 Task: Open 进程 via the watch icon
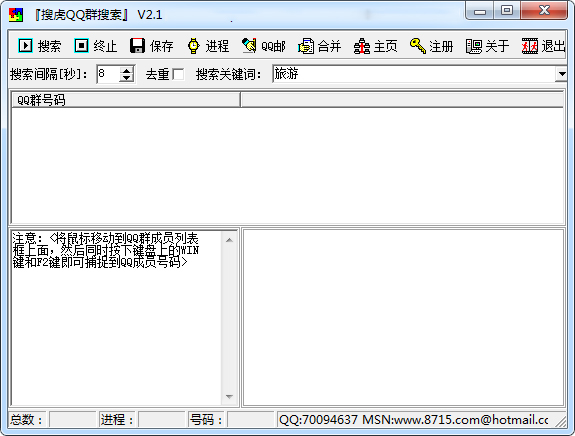pos(194,46)
